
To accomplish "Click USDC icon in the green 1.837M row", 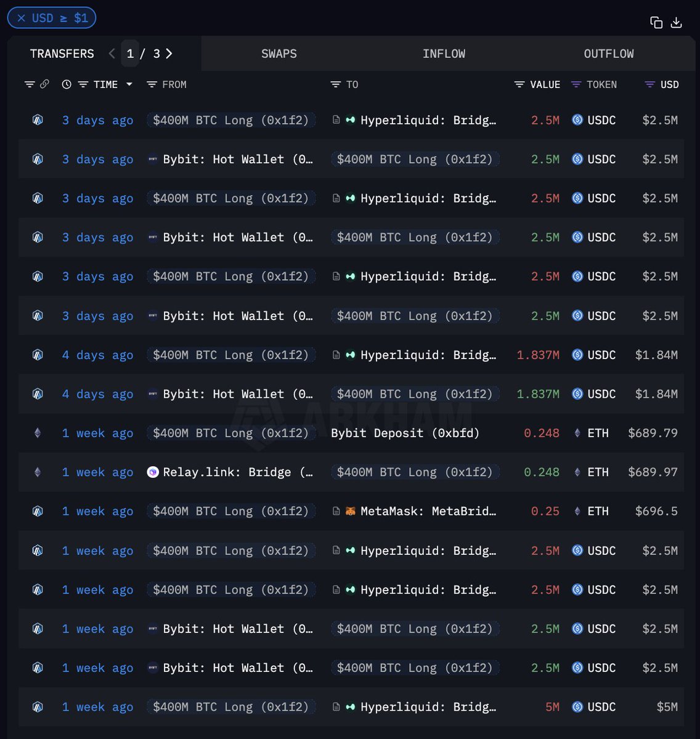I will click(577, 394).
